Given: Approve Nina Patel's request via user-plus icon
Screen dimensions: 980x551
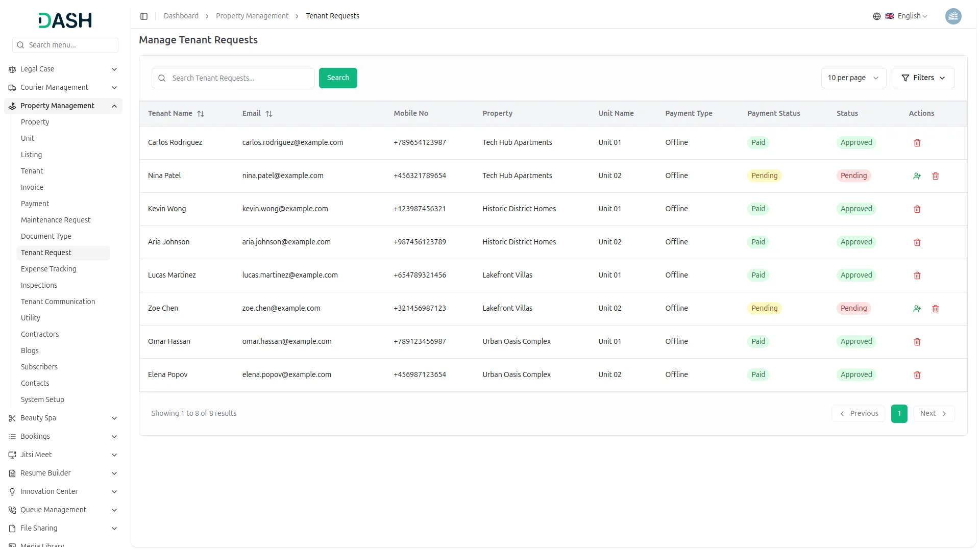Looking at the screenshot, I should (917, 176).
